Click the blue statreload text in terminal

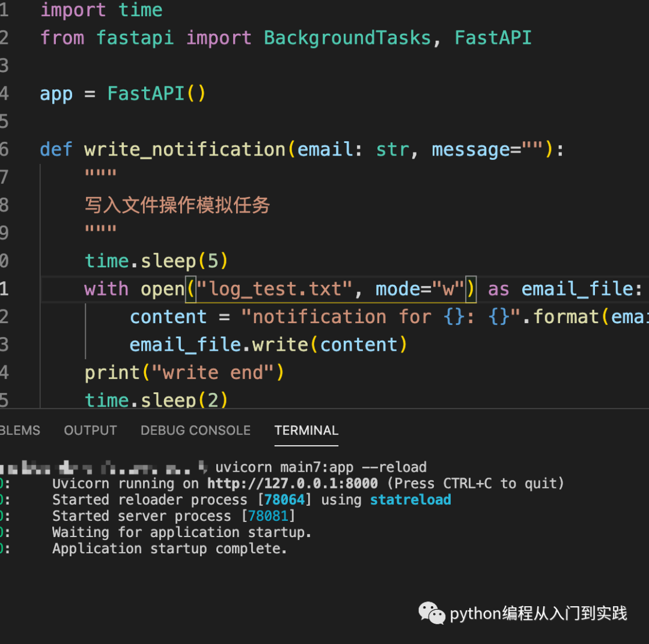(410, 500)
